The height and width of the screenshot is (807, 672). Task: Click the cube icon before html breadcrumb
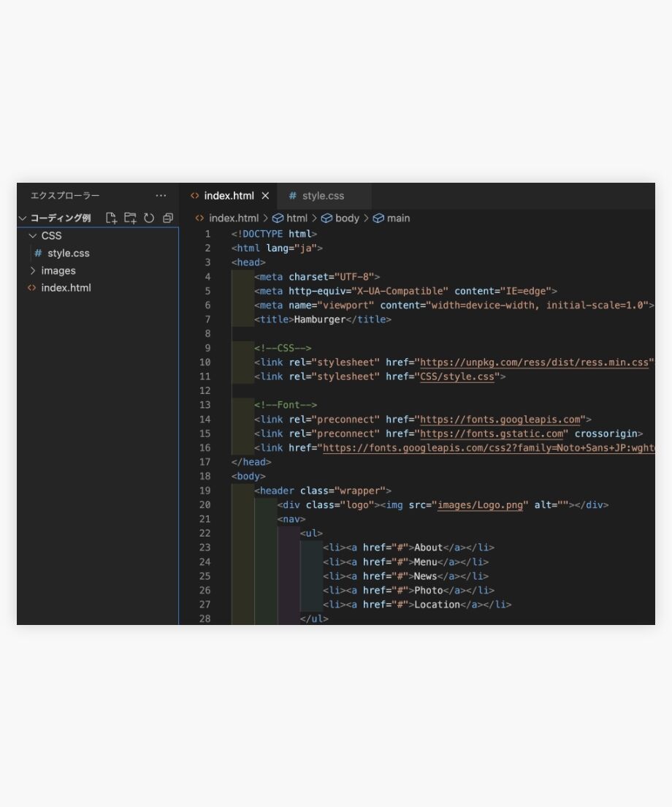pyautogui.click(x=278, y=219)
